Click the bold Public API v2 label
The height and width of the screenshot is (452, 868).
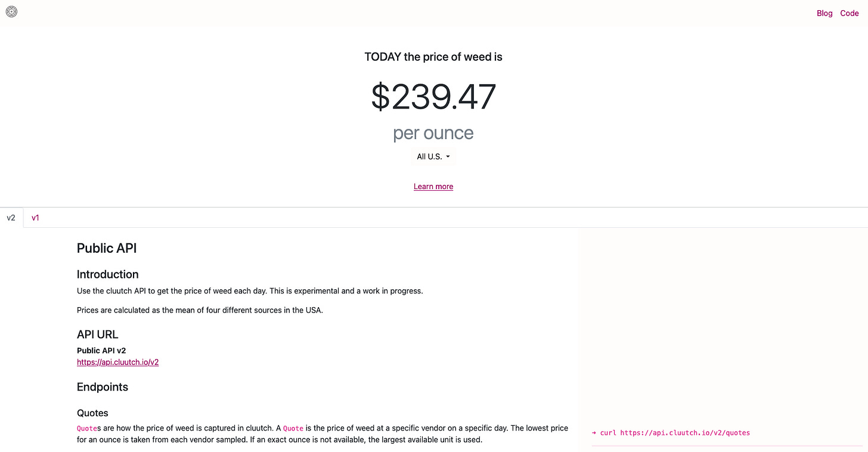(x=101, y=351)
